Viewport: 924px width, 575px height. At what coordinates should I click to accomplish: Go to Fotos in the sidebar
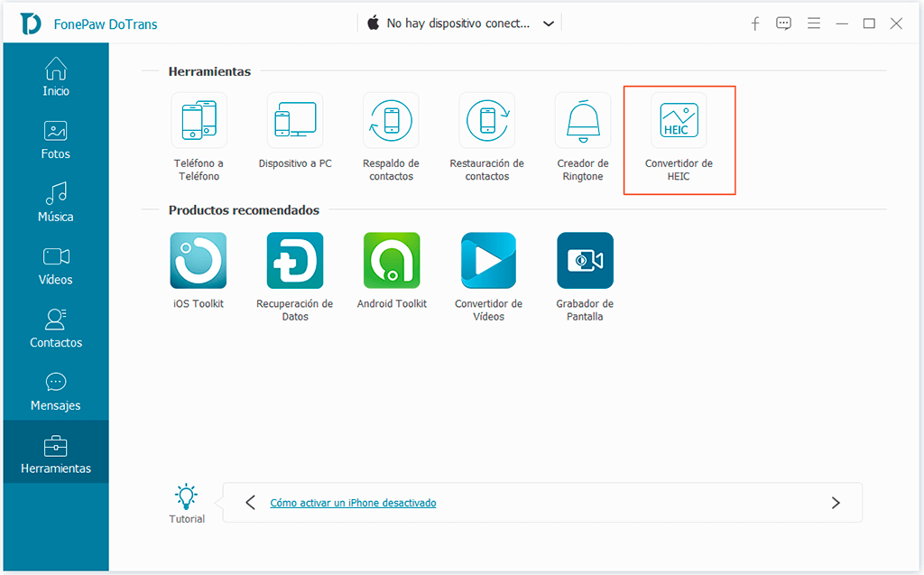click(55, 140)
